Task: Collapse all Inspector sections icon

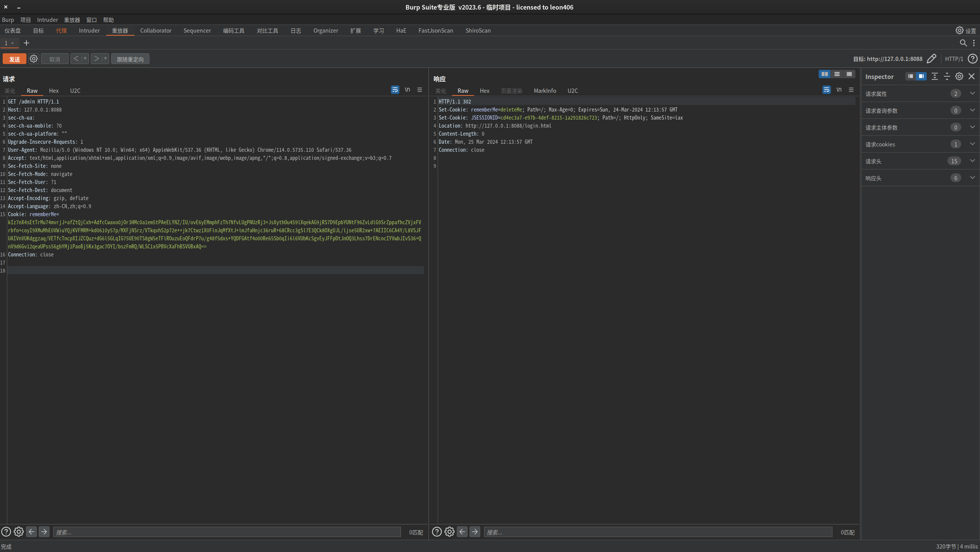Action: coord(947,76)
